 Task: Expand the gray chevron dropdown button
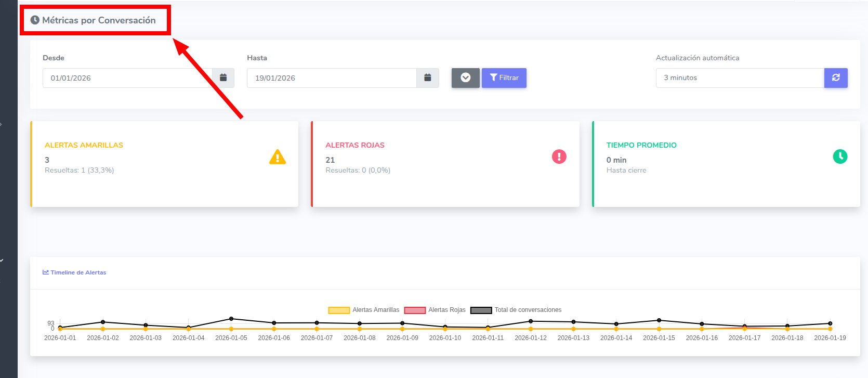click(465, 78)
